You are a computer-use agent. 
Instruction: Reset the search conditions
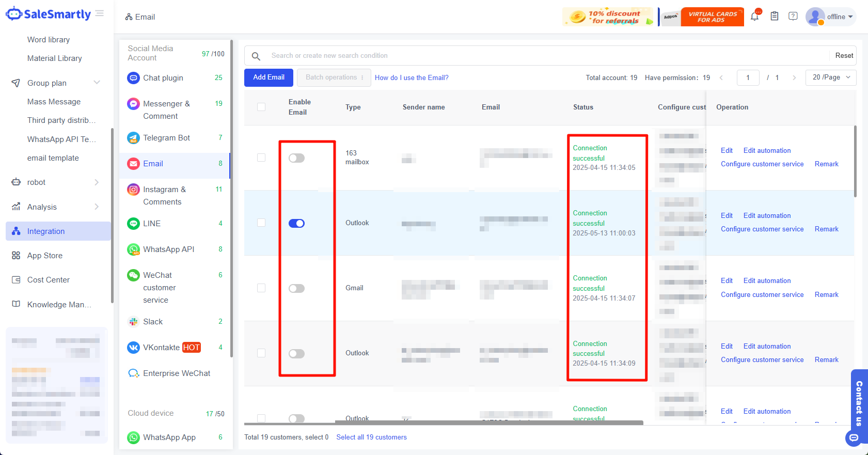(x=844, y=56)
